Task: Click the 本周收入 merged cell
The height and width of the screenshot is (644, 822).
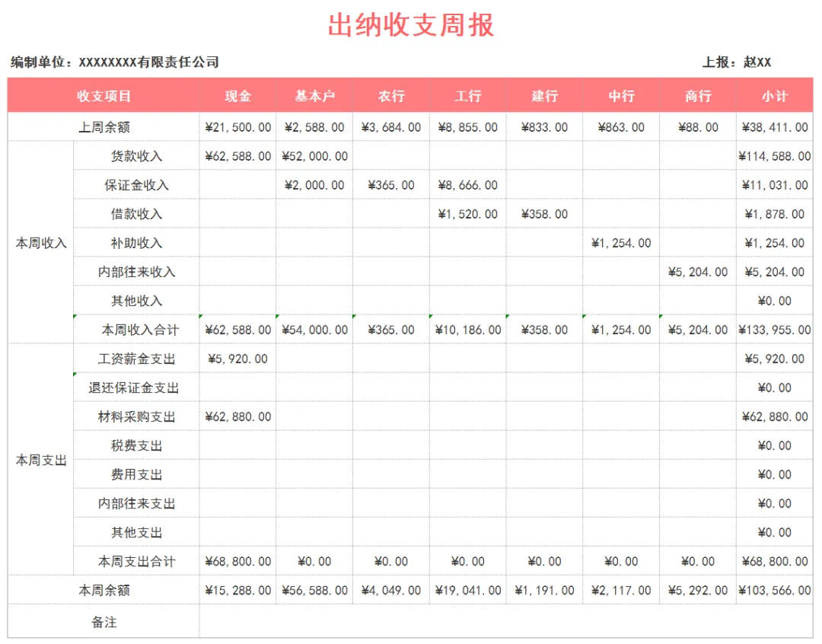Action: click(41, 243)
